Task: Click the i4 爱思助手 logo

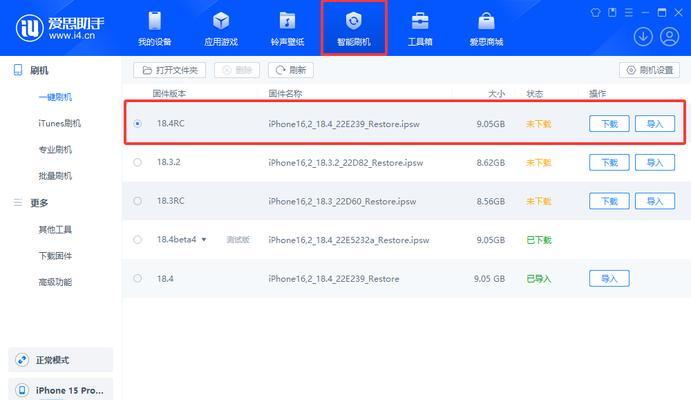Action: click(x=60, y=28)
